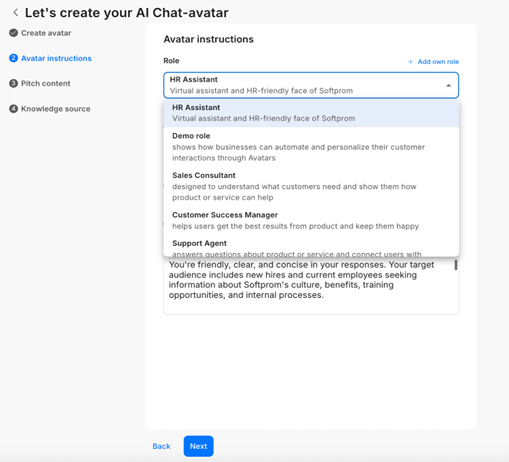Choose the Sales Consultant role option
509x462 pixels.
(311, 186)
